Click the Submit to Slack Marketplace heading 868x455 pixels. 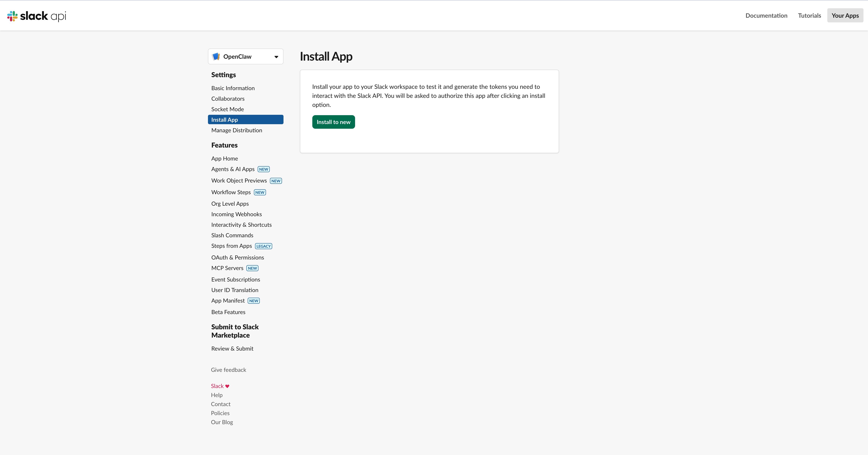(235, 331)
